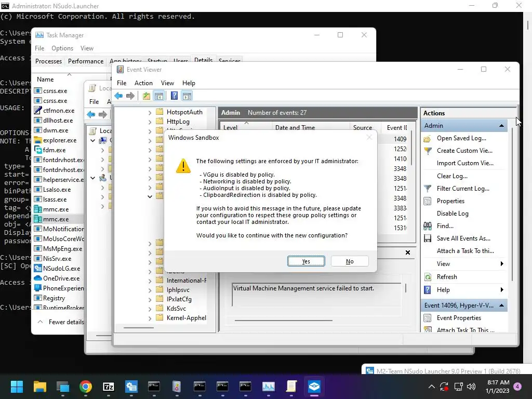This screenshot has width=532, height=399.
Task: Click the Refresh action icon
Action: point(428,277)
